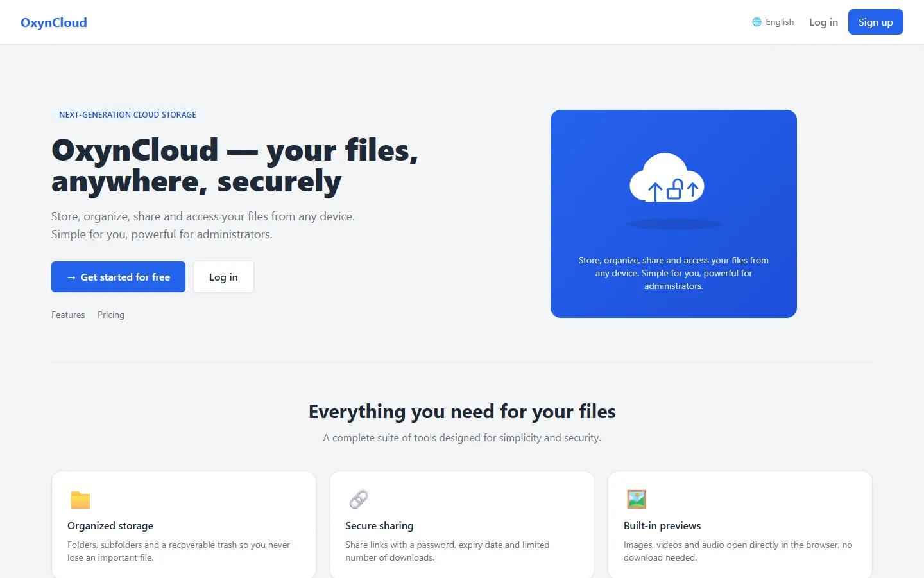Viewport: 924px width, 578px height.
Task: Click the main headline OxynCloud — your files
Action: tap(235, 166)
